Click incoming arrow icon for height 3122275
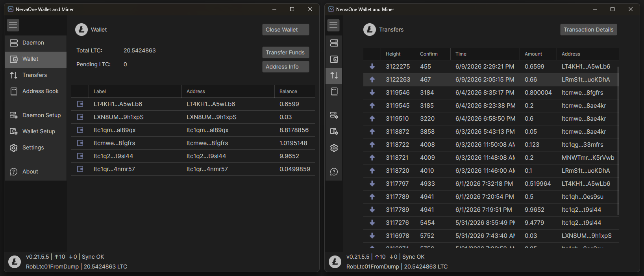The width and height of the screenshot is (644, 276). click(372, 67)
